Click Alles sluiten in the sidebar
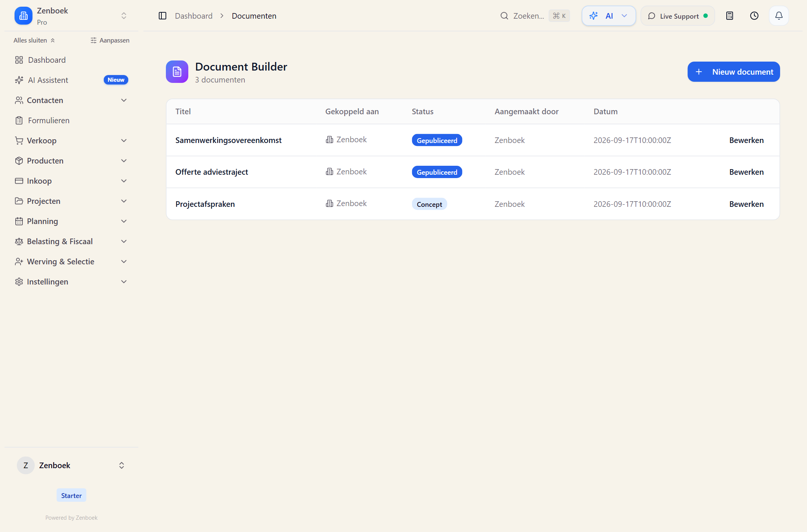This screenshot has height=532, width=807. tap(34, 40)
